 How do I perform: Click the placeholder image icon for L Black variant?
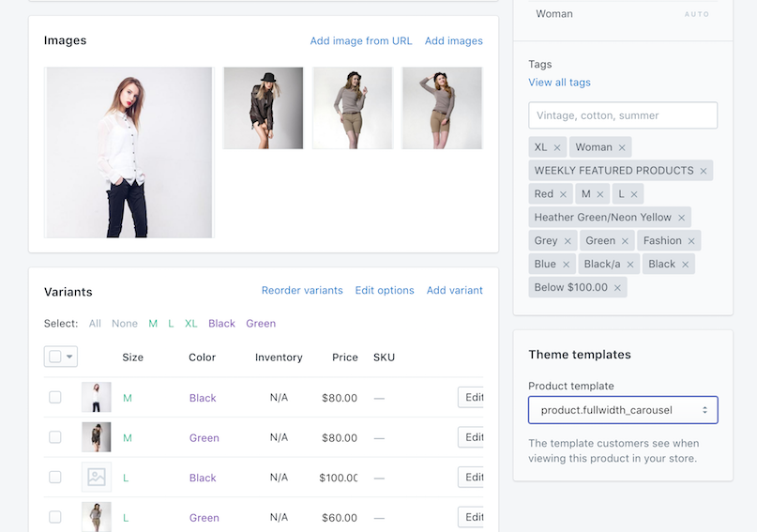point(96,478)
